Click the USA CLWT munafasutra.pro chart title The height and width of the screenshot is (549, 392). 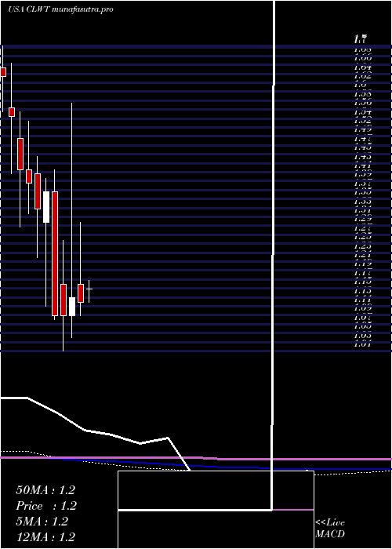pos(60,9)
